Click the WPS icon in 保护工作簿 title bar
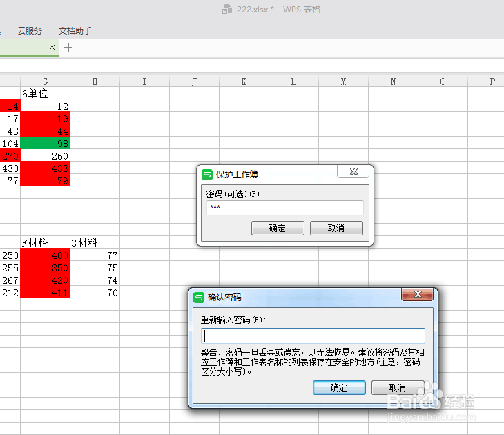Image resolution: width=504 pixels, height=435 pixels. coord(207,175)
